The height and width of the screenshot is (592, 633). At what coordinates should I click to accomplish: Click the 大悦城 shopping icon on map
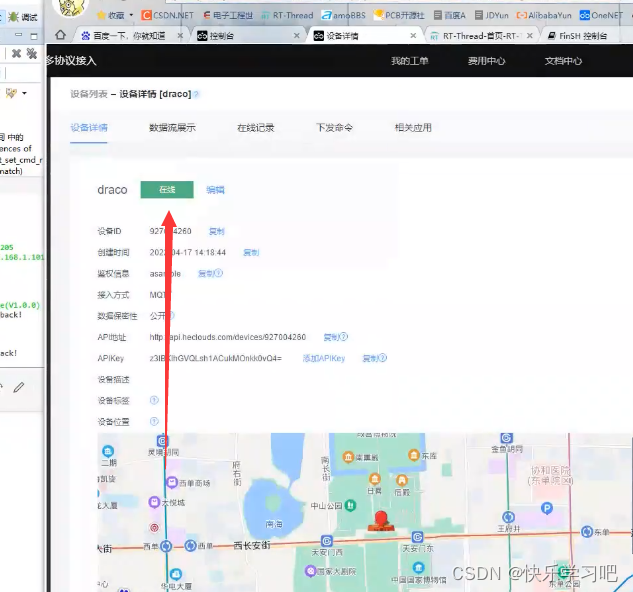pos(154,502)
